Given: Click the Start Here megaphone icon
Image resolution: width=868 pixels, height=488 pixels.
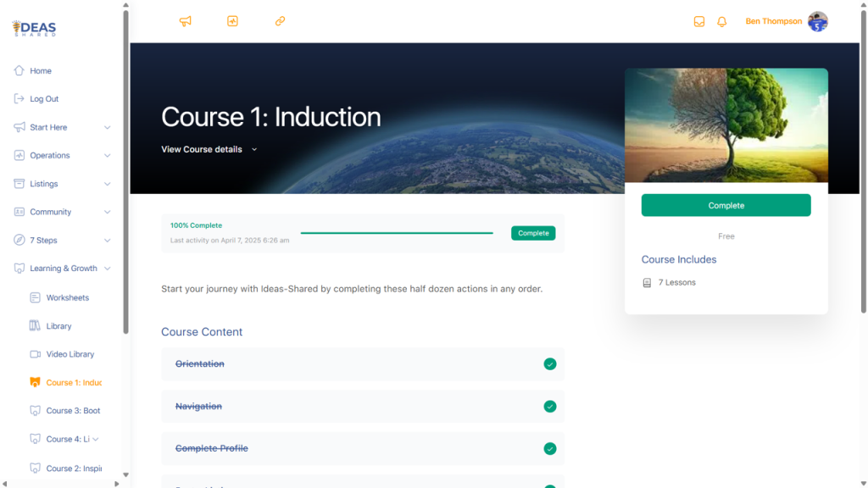Looking at the screenshot, I should click(19, 127).
